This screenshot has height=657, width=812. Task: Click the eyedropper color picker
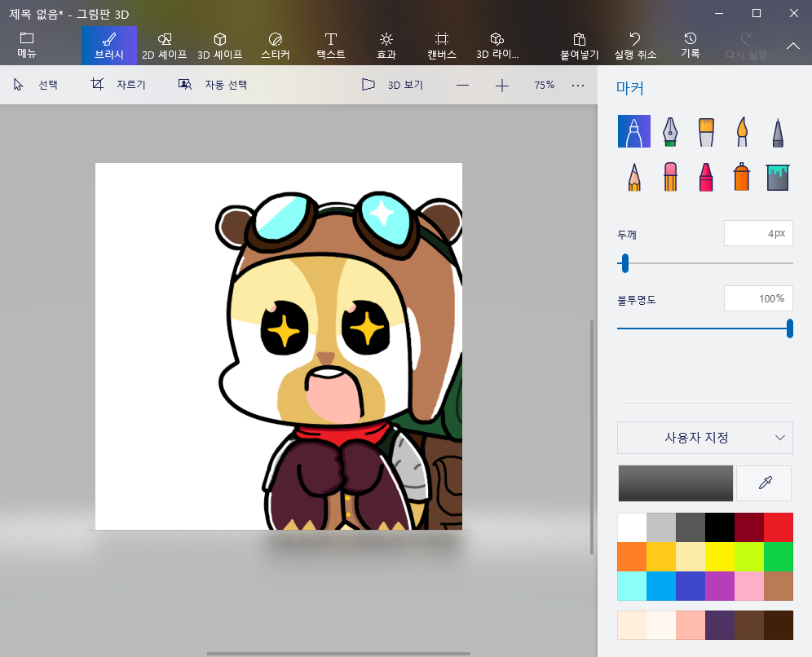764,483
